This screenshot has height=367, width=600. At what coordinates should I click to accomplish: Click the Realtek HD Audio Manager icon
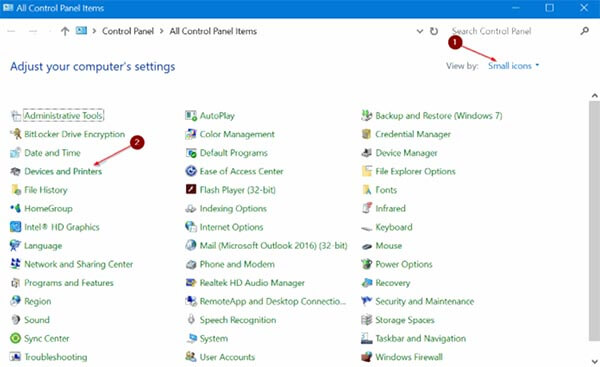click(191, 283)
